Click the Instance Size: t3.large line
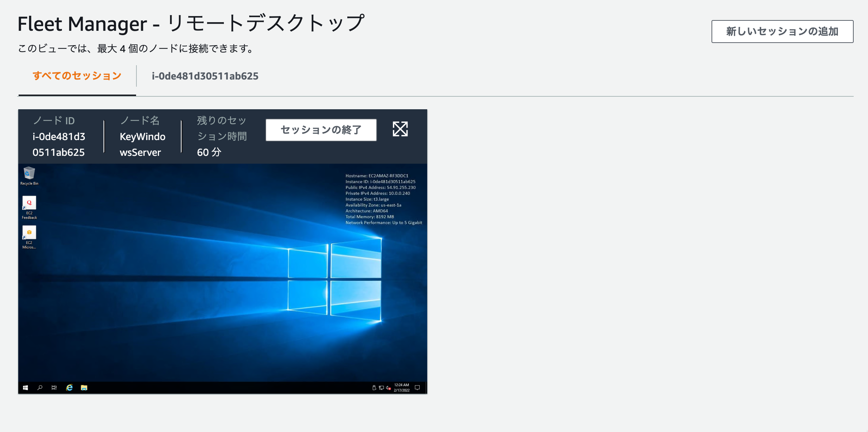868x432 pixels. coord(367,199)
